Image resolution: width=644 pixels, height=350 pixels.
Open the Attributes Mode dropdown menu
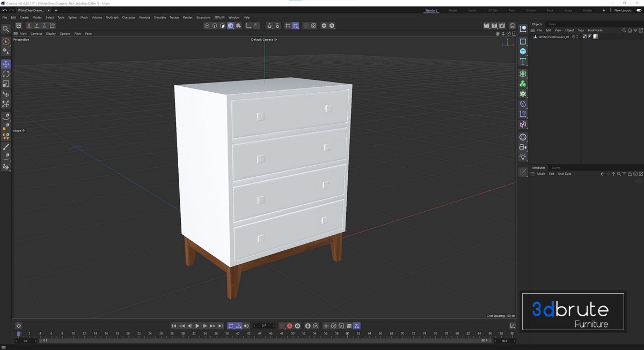541,174
